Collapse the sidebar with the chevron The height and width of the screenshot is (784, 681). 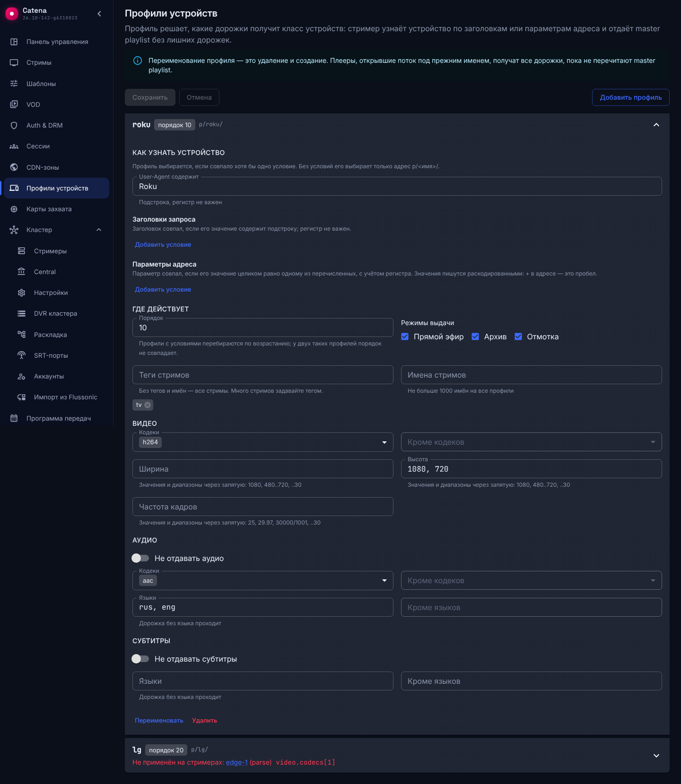[99, 14]
